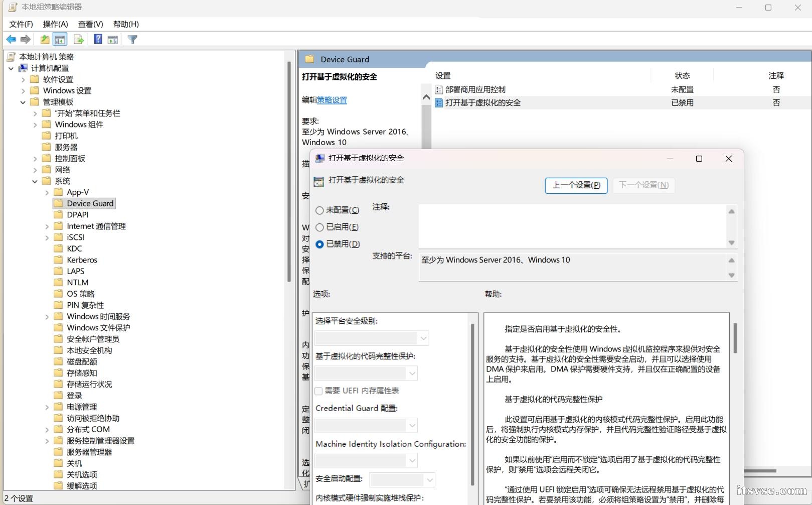Open the 查看(V) menu
Image resolution: width=812 pixels, height=505 pixels.
click(90, 24)
